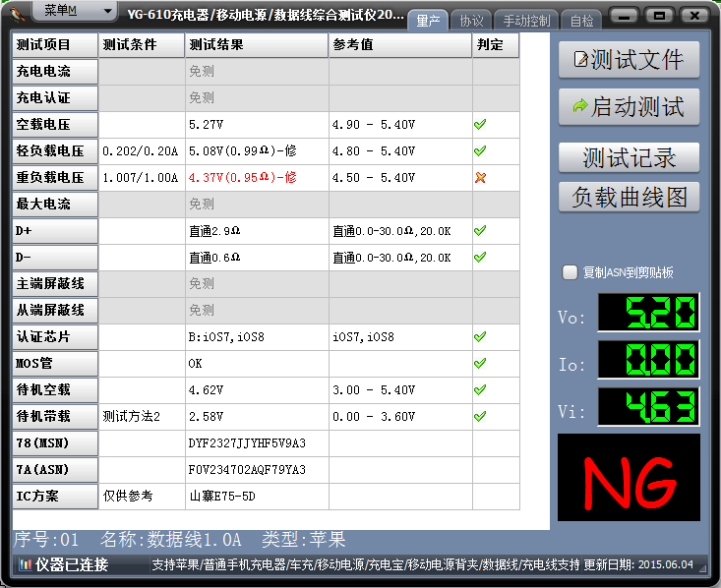Image resolution: width=721 pixels, height=588 pixels.
Task: Click the fail cross icon for 重负载电压
Action: [x=480, y=177]
